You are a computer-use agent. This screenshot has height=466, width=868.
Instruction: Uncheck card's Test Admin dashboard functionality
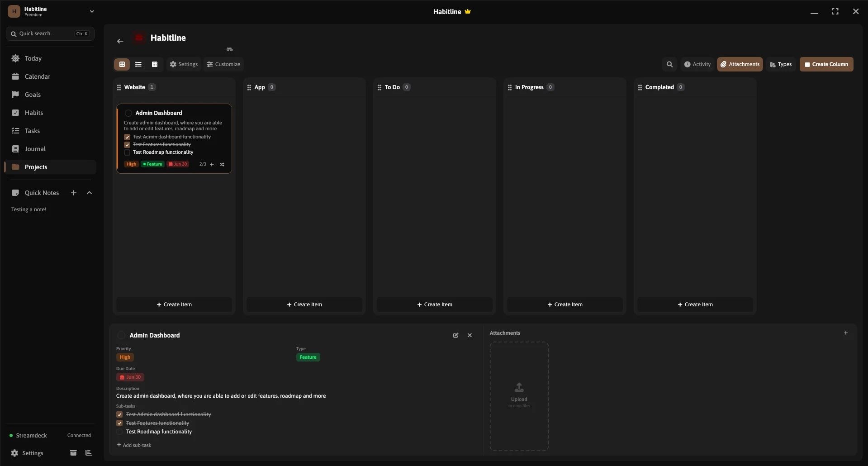(x=127, y=137)
